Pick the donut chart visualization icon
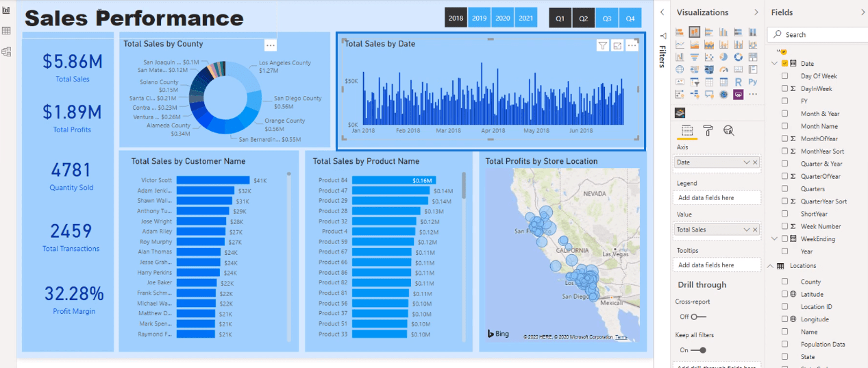This screenshot has width=868, height=368. pos(739,57)
